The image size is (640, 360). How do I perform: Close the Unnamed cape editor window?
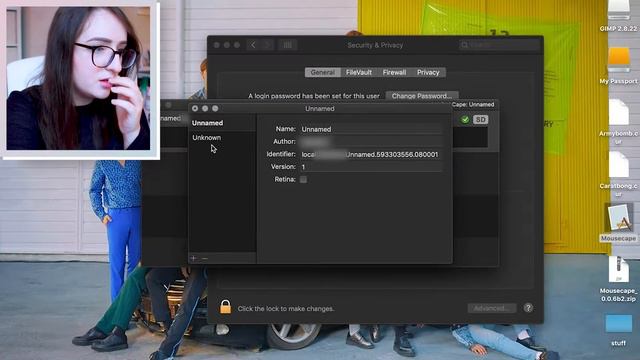pos(195,109)
